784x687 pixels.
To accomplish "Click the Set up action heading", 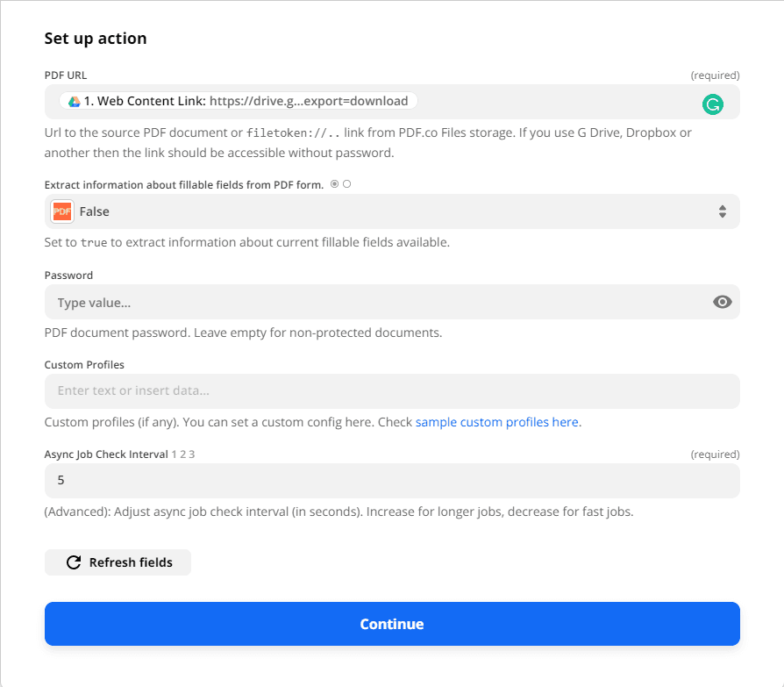I will point(96,39).
